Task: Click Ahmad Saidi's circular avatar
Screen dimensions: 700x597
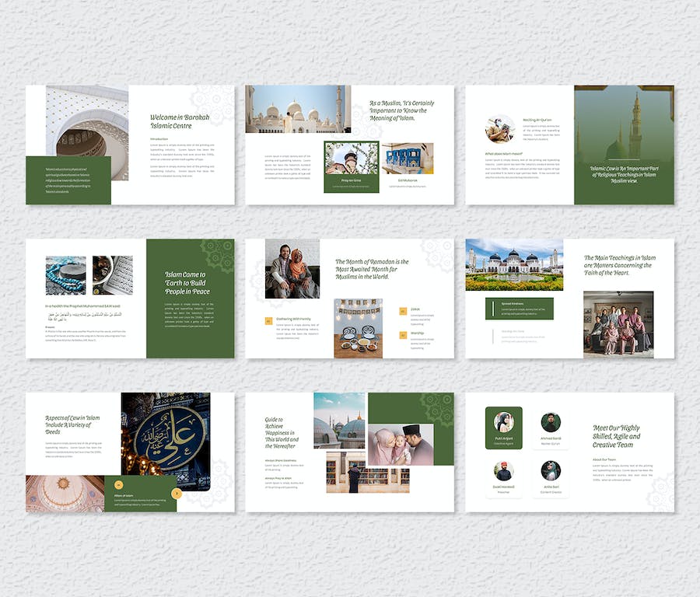Action: click(x=551, y=422)
